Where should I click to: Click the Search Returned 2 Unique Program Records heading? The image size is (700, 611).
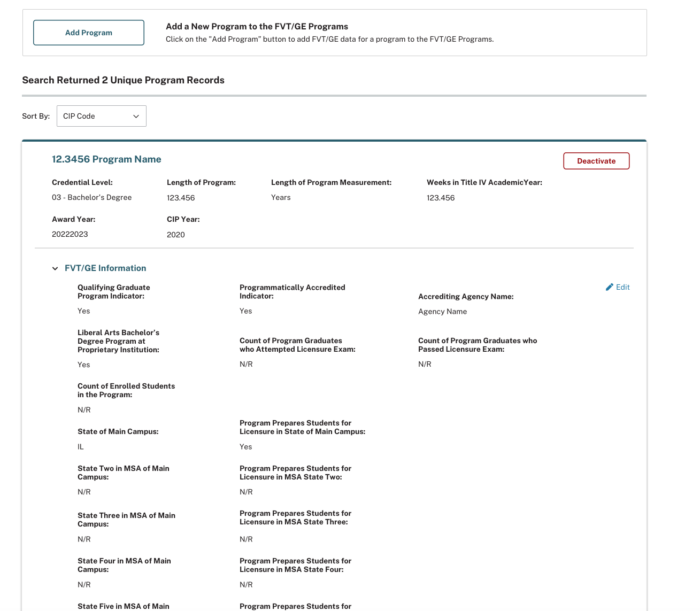click(x=123, y=80)
